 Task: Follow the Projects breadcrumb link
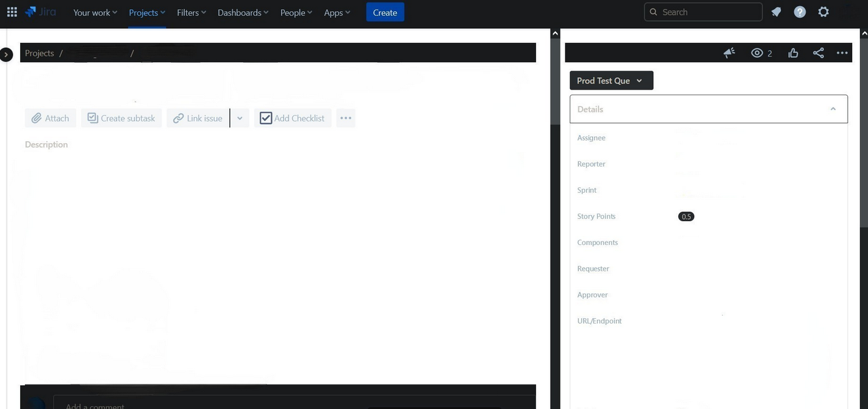39,52
